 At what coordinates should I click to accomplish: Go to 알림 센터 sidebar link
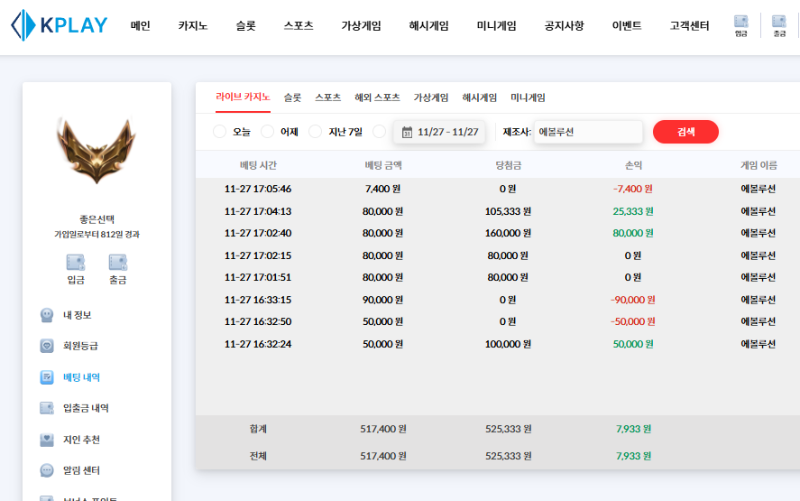click(x=81, y=470)
